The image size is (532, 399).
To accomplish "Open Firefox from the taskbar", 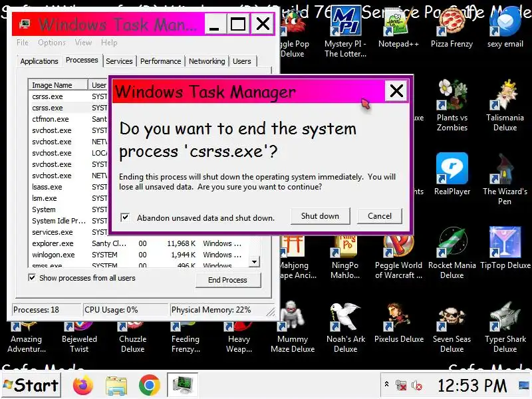I will [x=82, y=386].
